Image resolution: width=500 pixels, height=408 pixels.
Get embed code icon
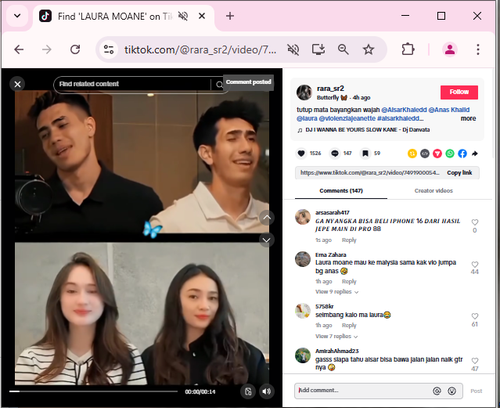click(x=425, y=153)
